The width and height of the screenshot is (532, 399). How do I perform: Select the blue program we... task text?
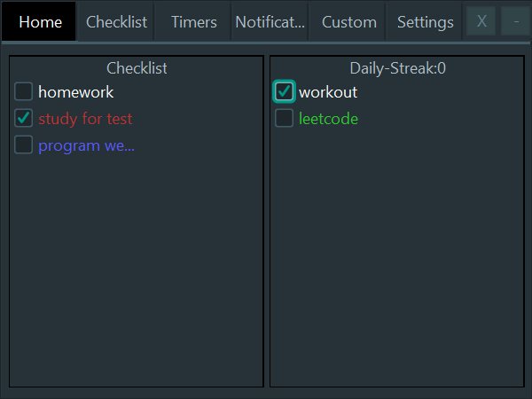point(86,146)
